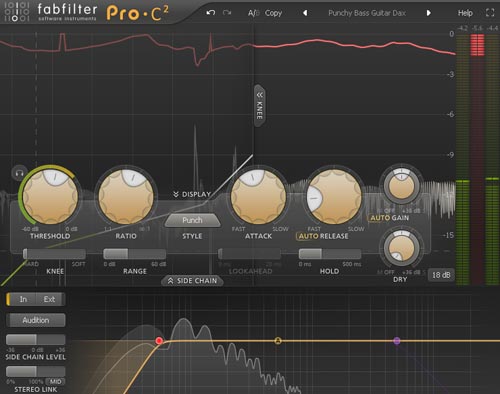The height and width of the screenshot is (394, 500).
Task: Click the FabFilter logo icon
Action: tap(17, 12)
